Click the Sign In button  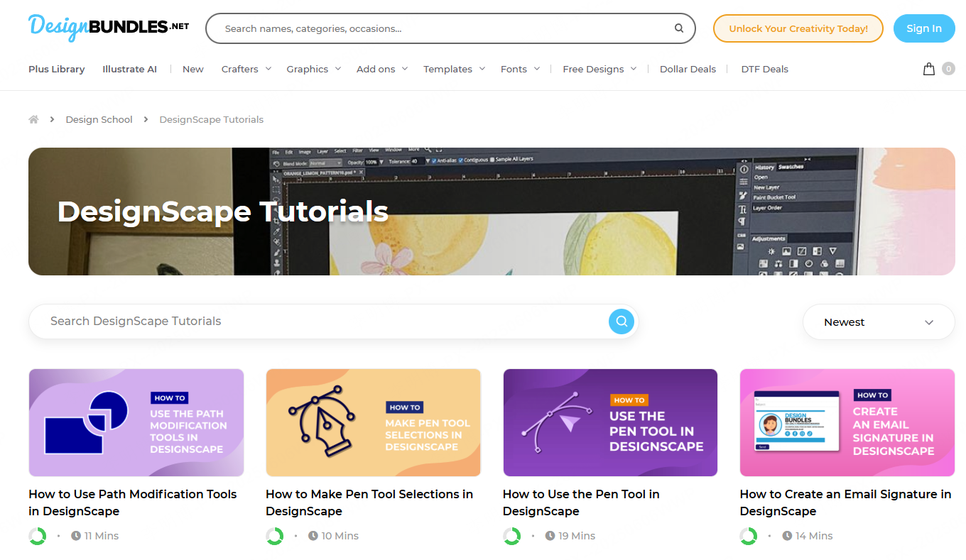point(923,28)
